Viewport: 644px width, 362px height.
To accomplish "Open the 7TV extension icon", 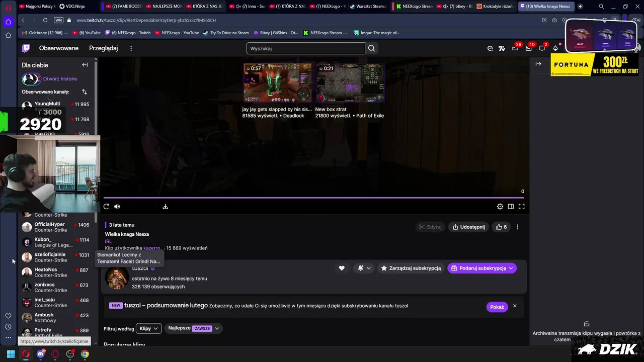I will (502, 48).
